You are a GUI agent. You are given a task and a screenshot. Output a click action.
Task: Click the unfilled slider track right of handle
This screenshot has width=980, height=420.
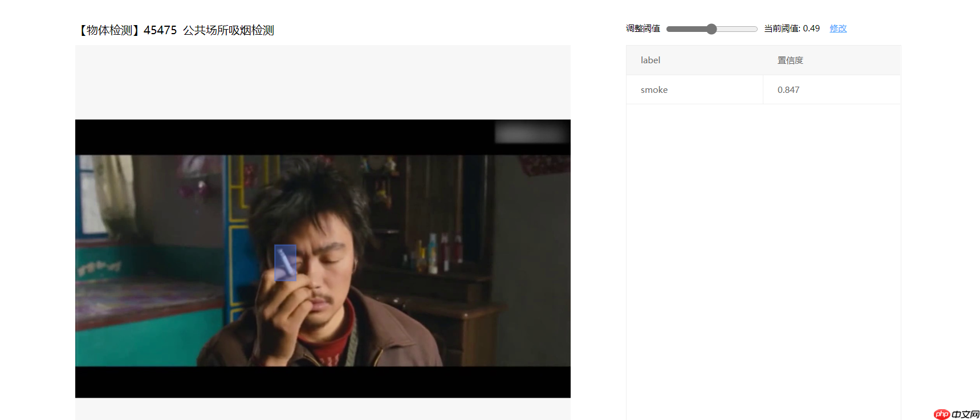(x=737, y=29)
